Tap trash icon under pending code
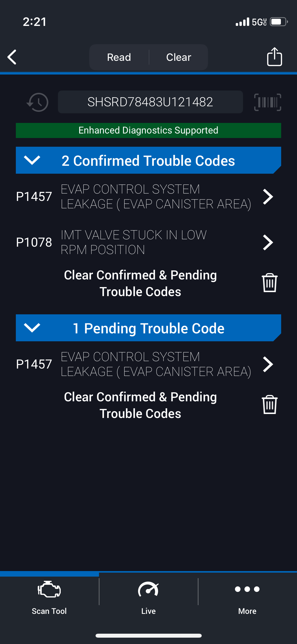Image resolution: width=297 pixels, height=644 pixels. [x=269, y=404]
